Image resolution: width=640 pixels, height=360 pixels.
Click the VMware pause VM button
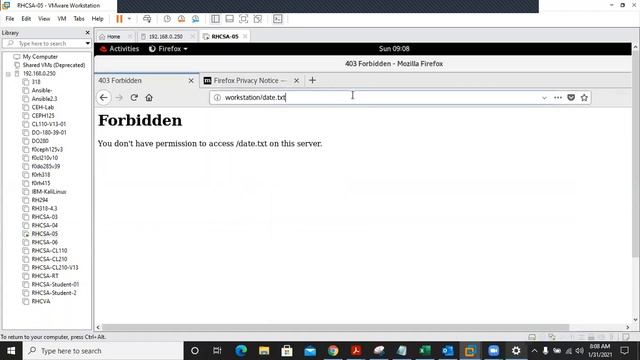pyautogui.click(x=119, y=19)
